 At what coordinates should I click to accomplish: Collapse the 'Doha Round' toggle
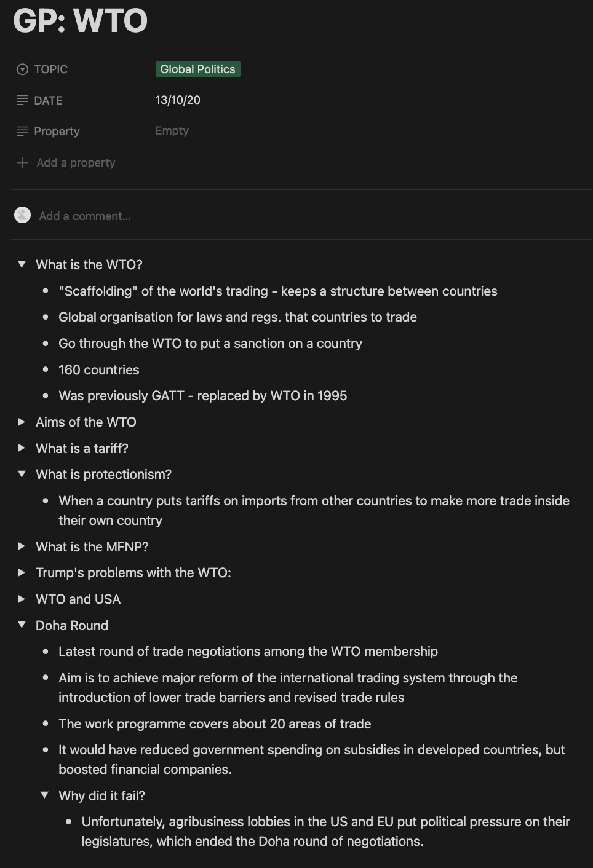pyautogui.click(x=22, y=625)
